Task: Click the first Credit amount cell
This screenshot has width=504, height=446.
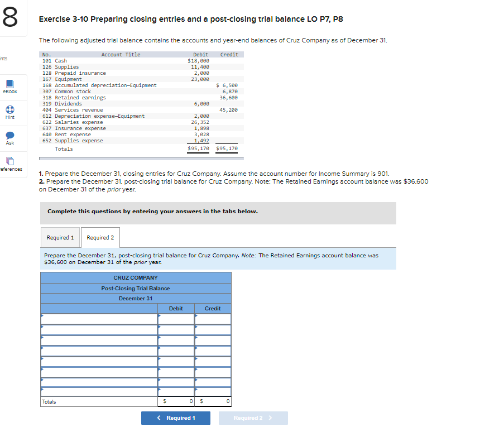Action: 213,317
